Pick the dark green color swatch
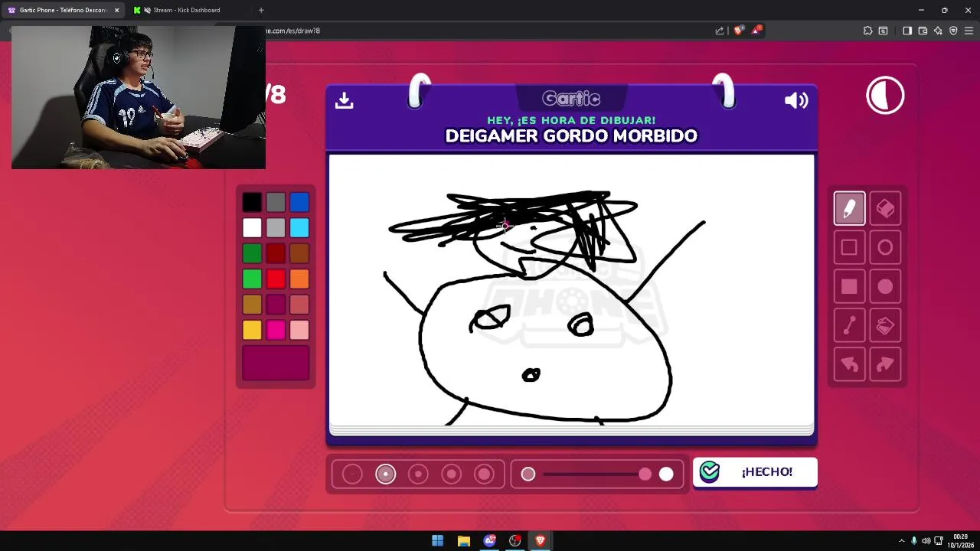Screen dimensions: 980x551 252,253
